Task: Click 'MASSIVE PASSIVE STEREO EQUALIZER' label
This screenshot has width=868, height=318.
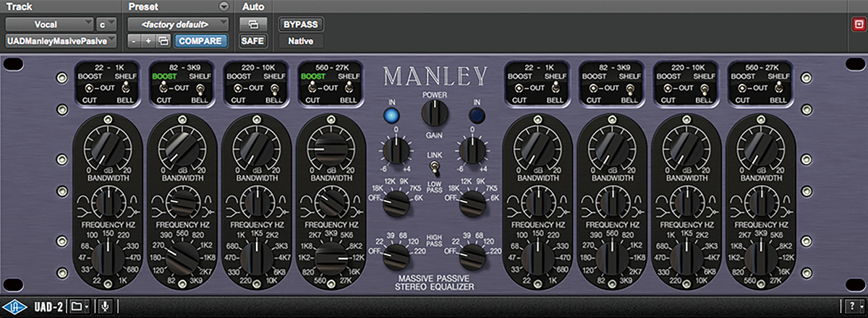Action: point(433,283)
